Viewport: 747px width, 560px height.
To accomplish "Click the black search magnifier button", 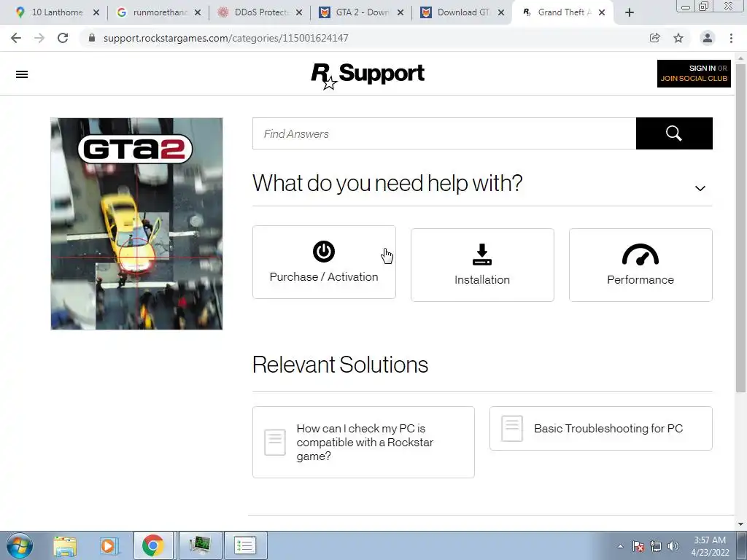I will [674, 133].
